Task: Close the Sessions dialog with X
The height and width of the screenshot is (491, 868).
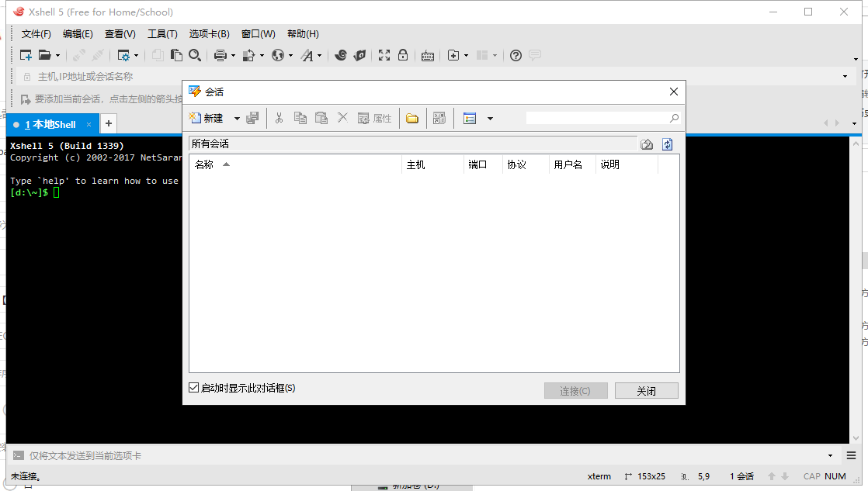Action: 674,92
